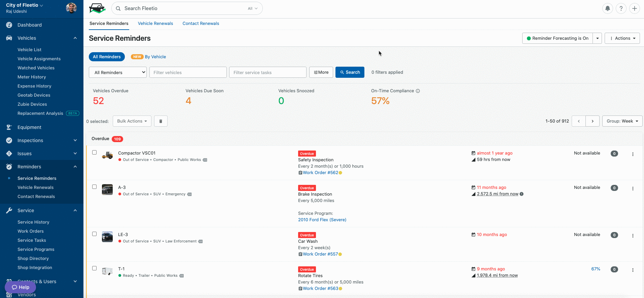The height and width of the screenshot is (298, 644).
Task: Switch to Vehicle Renewals tab
Action: click(x=155, y=24)
